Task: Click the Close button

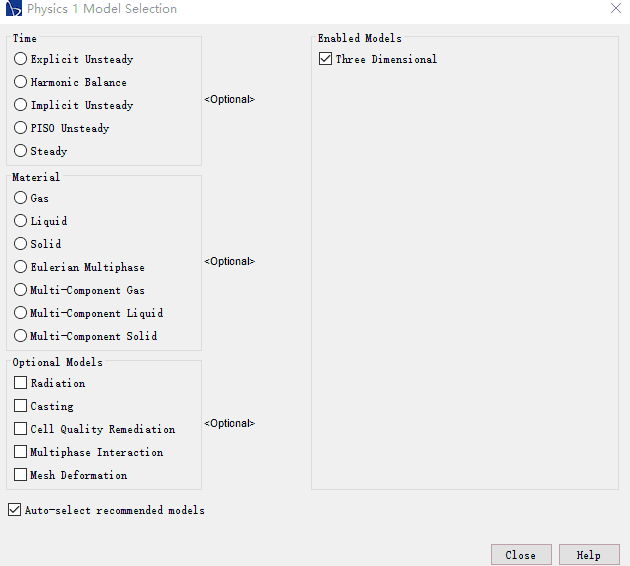Action: 521,555
